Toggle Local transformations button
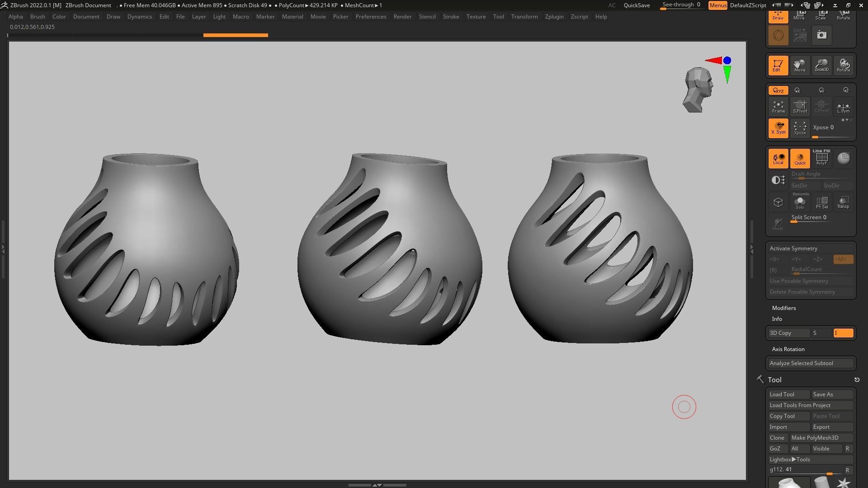 click(x=778, y=159)
